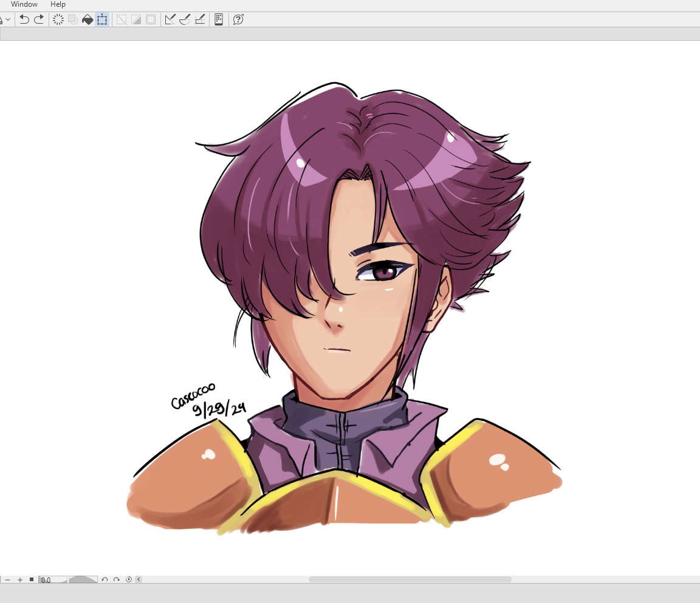The image size is (700, 603).
Task: Enable the highlighted transform mode toggle
Action: coord(102,19)
